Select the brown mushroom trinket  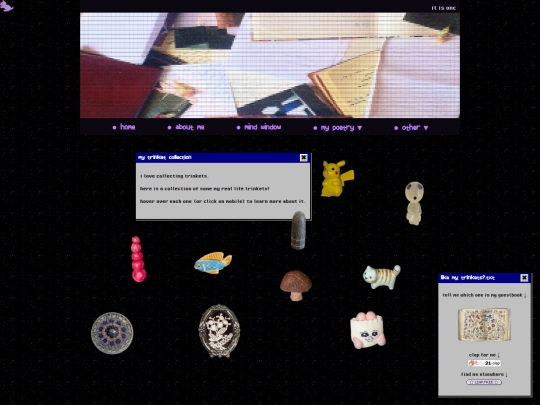(296, 285)
